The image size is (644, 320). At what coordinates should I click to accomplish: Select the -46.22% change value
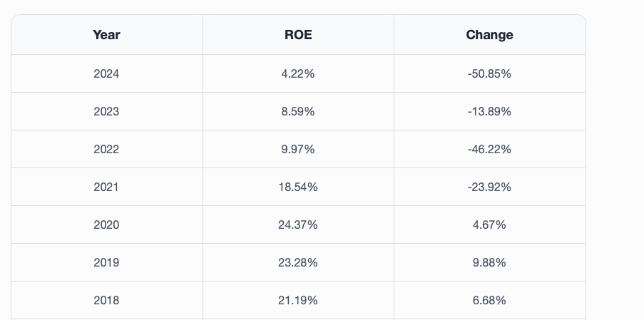(x=489, y=149)
